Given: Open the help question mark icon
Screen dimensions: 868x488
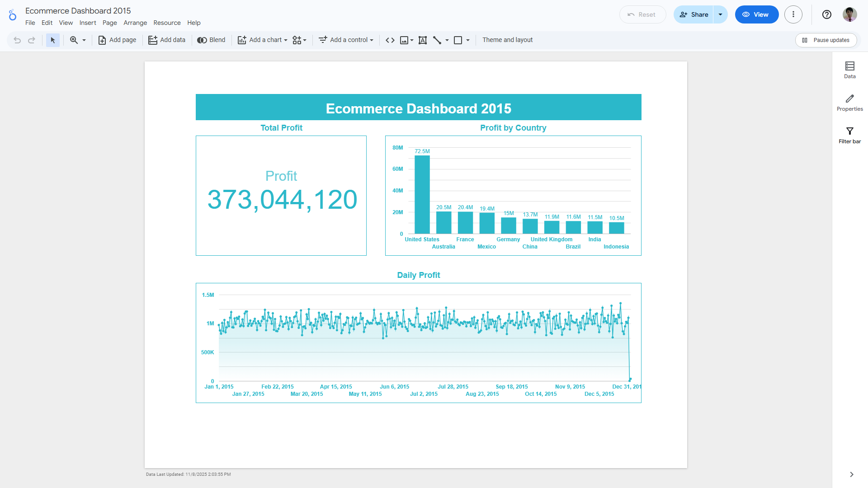Looking at the screenshot, I should pos(826,14).
